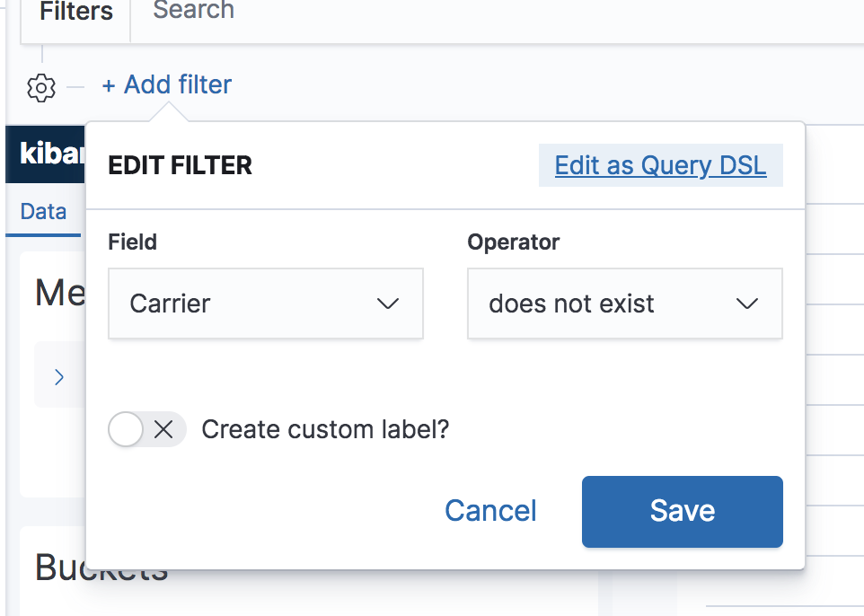This screenshot has height=616, width=864.
Task: Click the Operator dropdown chevron arrow
Action: pos(747,304)
